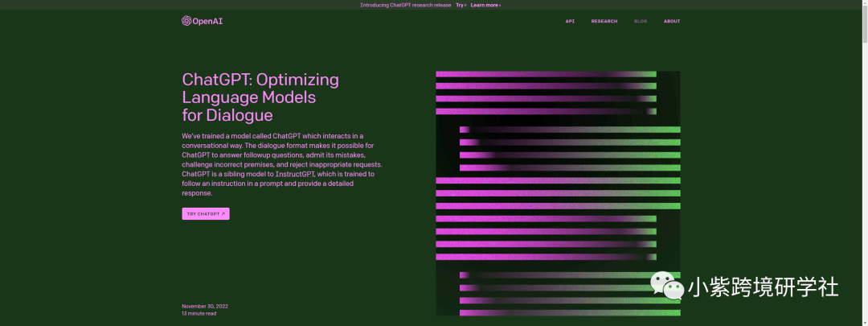Open the Research menu item

click(x=604, y=21)
